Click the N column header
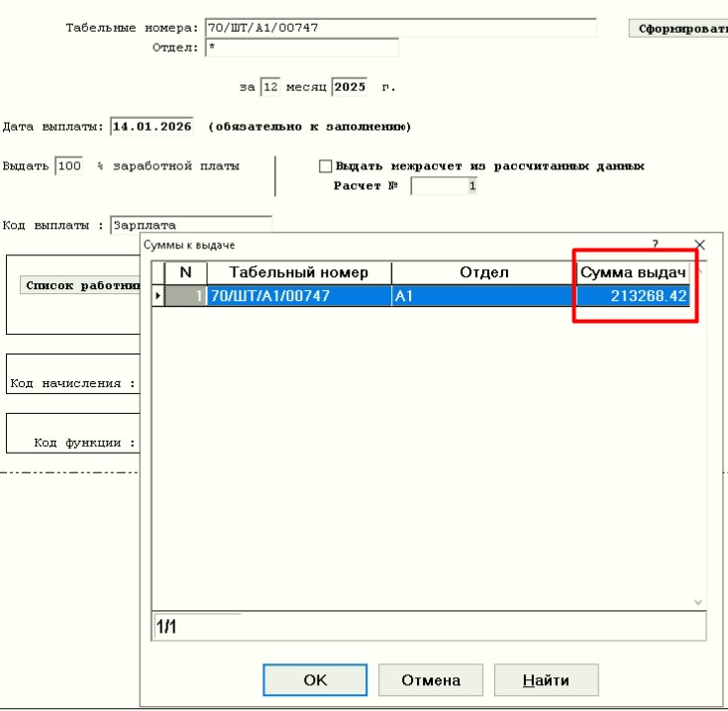Viewport: 728px width, 711px height. pos(185,272)
